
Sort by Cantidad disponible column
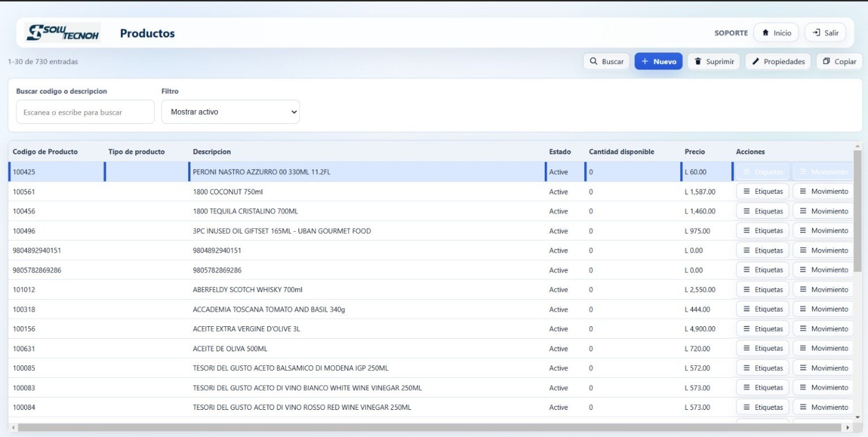(622, 152)
